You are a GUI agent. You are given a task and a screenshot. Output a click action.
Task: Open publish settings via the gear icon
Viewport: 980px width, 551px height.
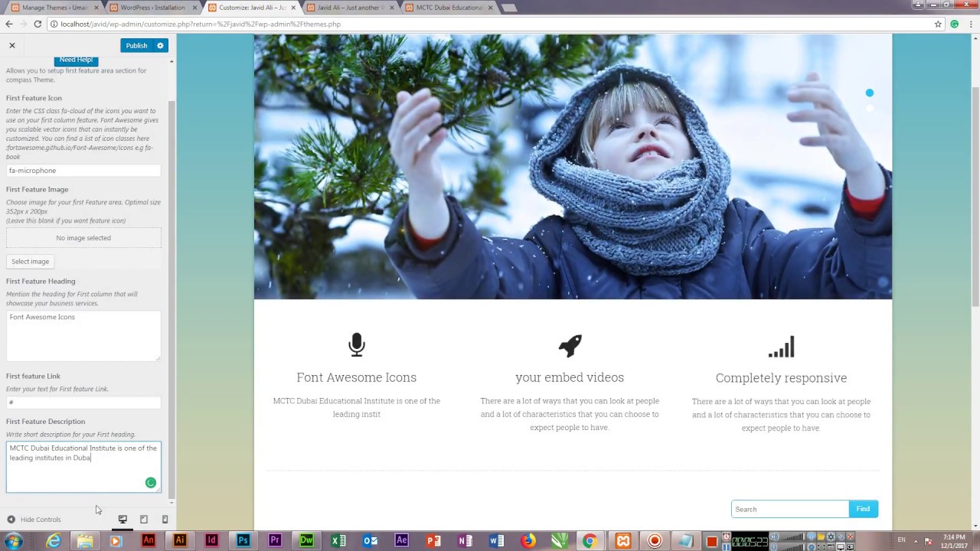tap(160, 45)
